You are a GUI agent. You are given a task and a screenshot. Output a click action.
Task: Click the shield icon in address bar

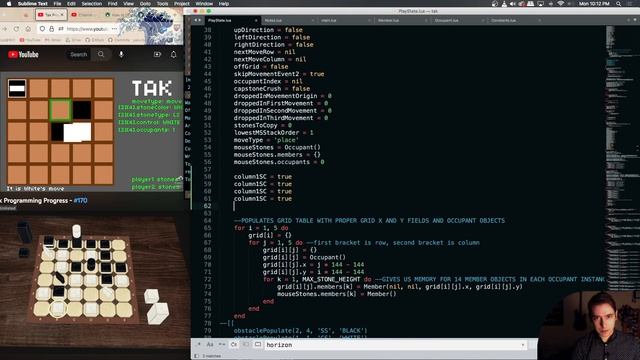(42, 29)
